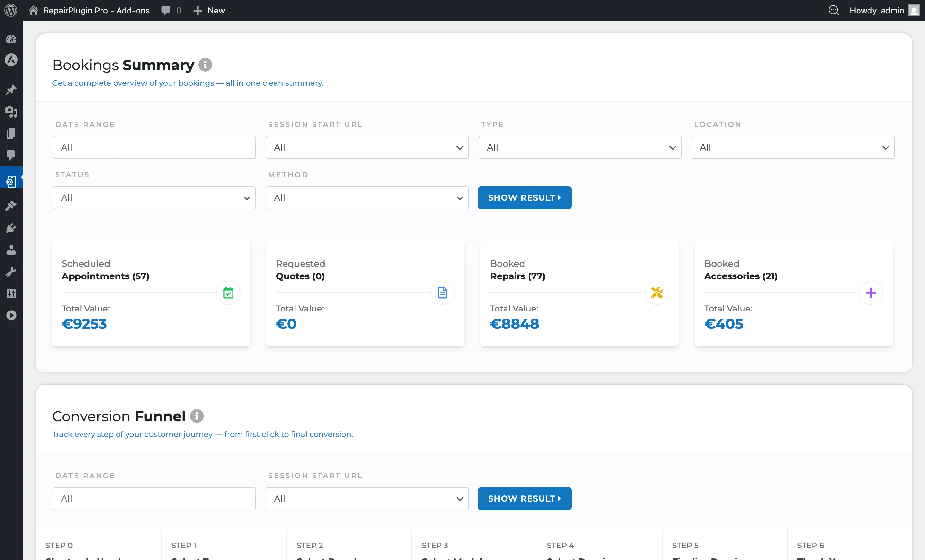Image resolution: width=925 pixels, height=560 pixels.
Task: Click SHOW RESULT in Conversion Funnel
Action: [524, 498]
